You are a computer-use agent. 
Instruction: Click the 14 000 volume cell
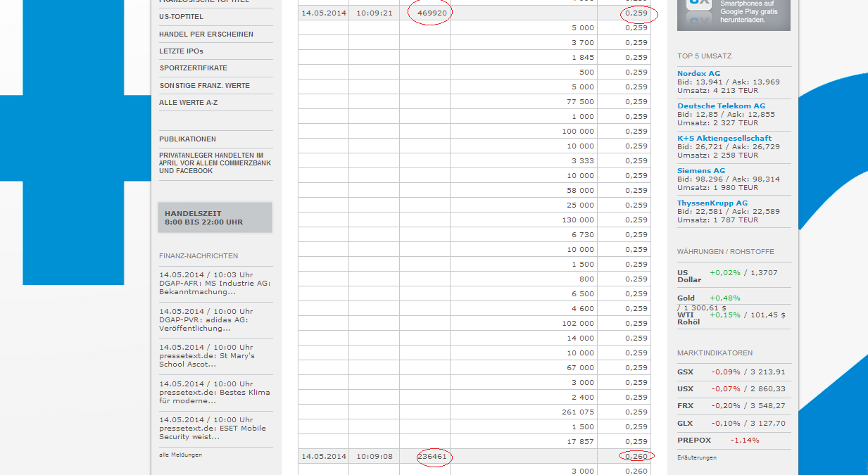pos(524,338)
